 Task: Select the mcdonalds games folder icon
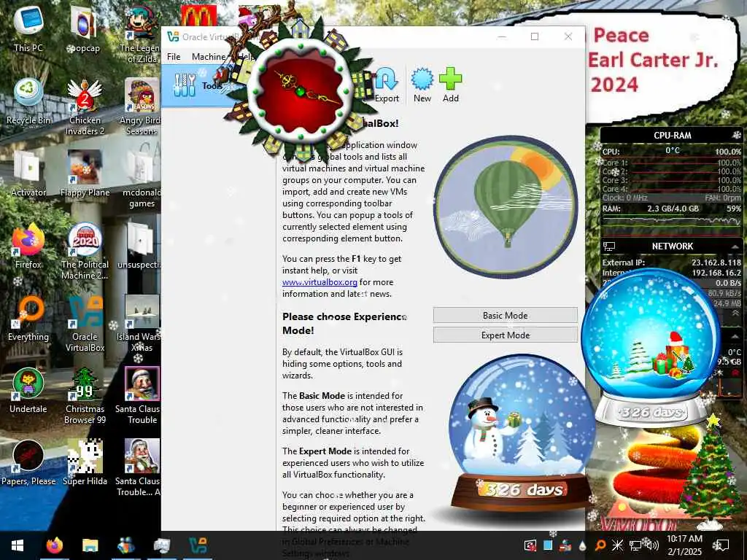point(141,179)
